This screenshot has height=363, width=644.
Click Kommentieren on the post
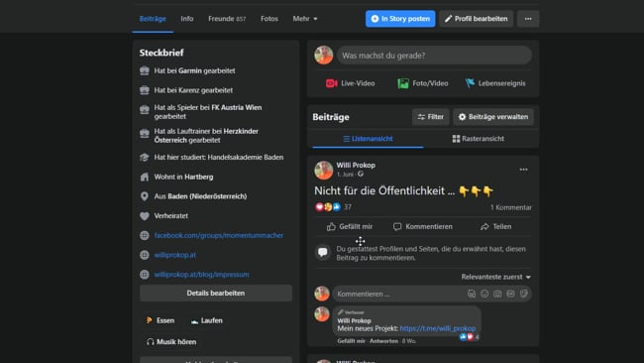point(423,227)
